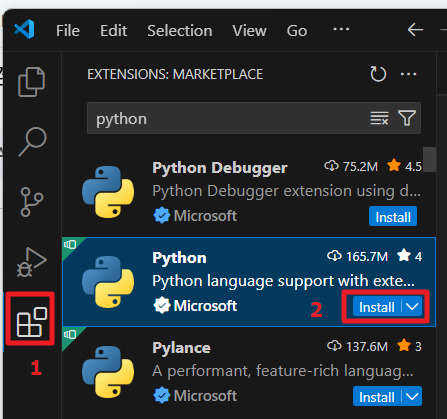Show hidden menu items via menu bar ellipsis
This screenshot has width=447, height=419.
pos(341,29)
